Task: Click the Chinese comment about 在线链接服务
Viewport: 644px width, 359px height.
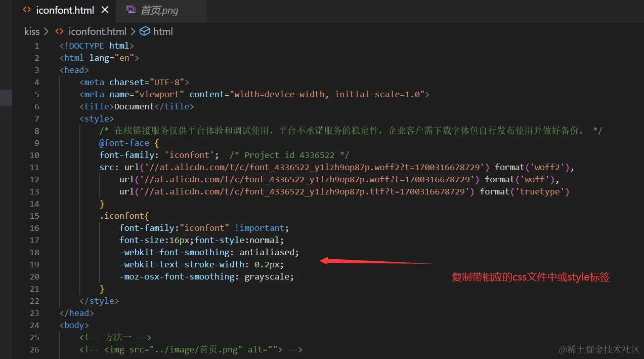Action: pyautogui.click(x=351, y=131)
